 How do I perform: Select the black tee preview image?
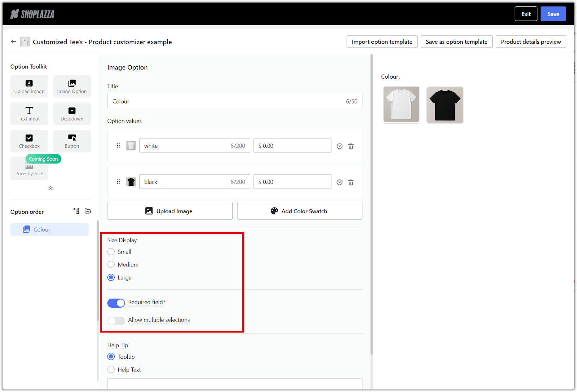pos(445,105)
